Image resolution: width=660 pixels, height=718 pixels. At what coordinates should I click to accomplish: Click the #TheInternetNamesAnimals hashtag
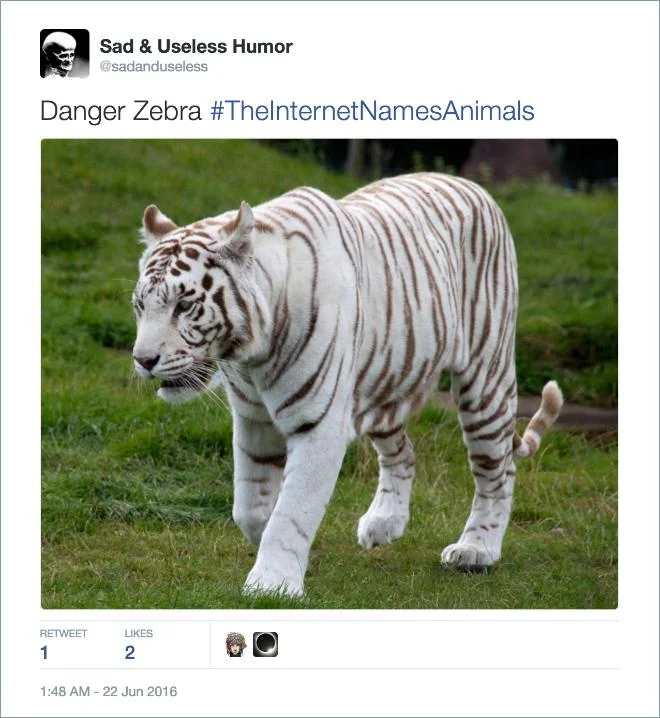coord(372,111)
